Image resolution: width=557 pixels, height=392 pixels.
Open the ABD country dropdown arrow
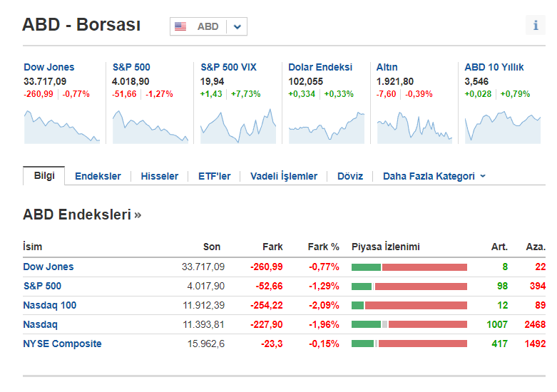click(x=237, y=27)
